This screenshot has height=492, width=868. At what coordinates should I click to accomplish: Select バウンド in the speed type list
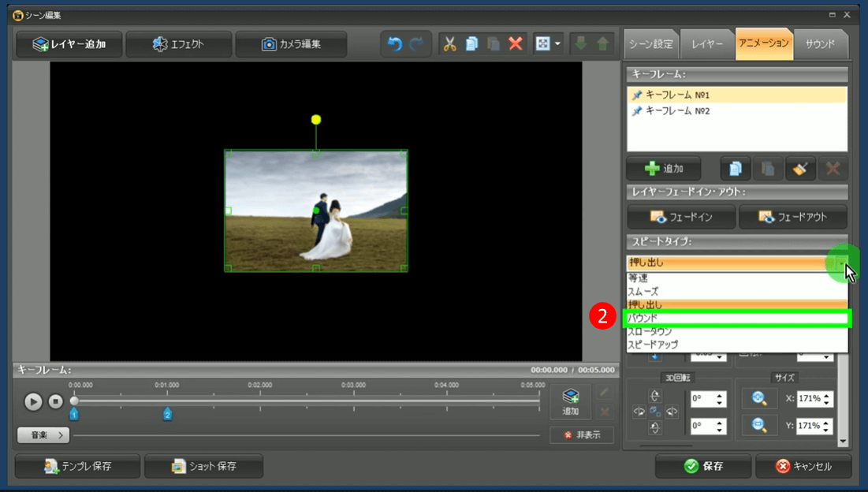pos(737,318)
